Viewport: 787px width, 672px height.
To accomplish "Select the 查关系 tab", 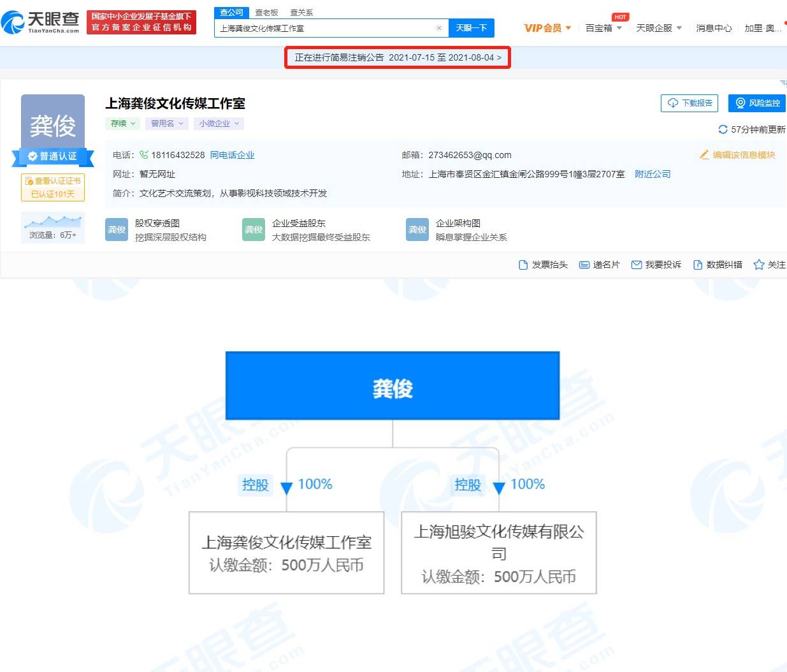I will [x=301, y=11].
